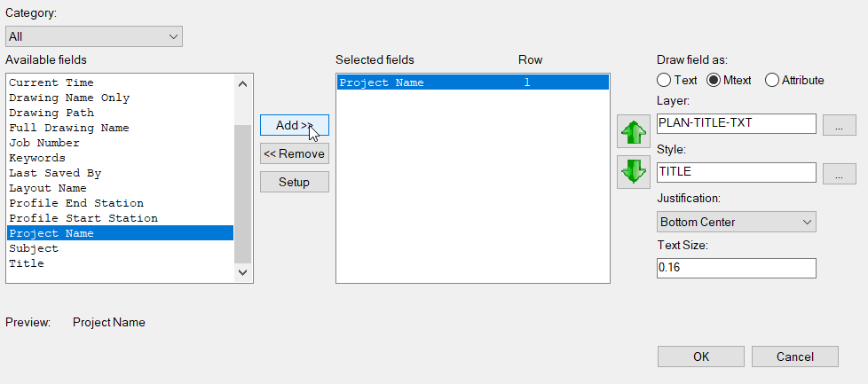This screenshot has height=384, width=868.
Task: Click the Text Size input field
Action: [x=737, y=269]
